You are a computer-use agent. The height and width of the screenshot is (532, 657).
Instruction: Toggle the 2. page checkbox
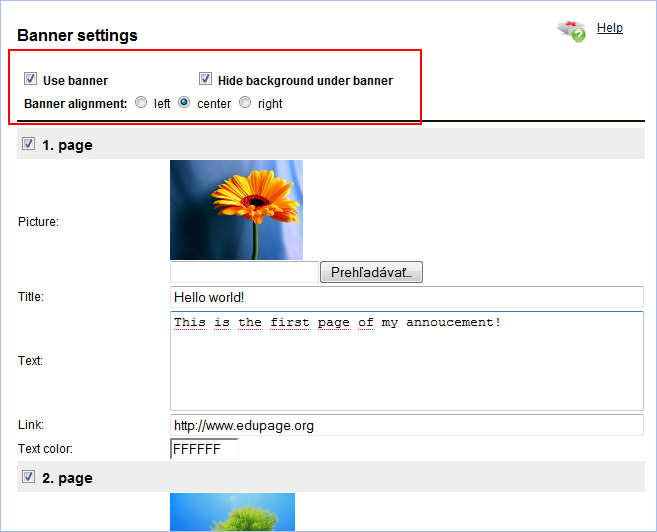(28, 477)
